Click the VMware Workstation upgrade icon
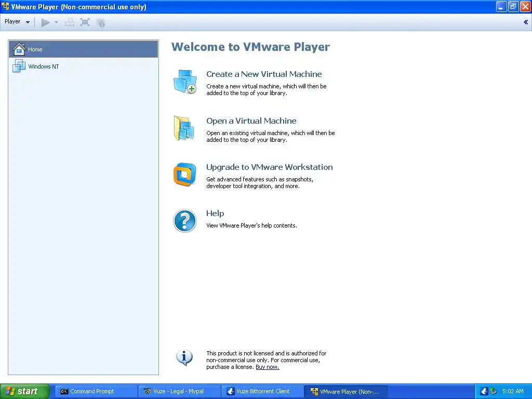This screenshot has width=532, height=399. pyautogui.click(x=185, y=175)
